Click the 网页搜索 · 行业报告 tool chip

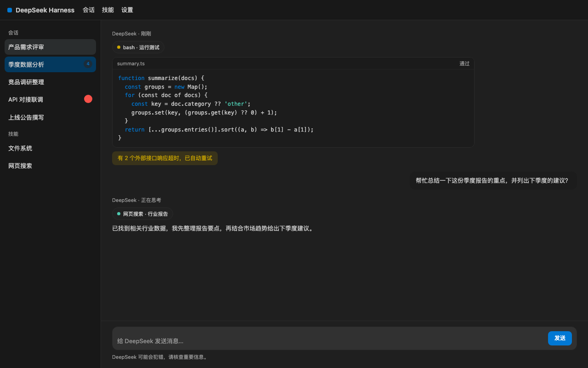[x=143, y=214]
